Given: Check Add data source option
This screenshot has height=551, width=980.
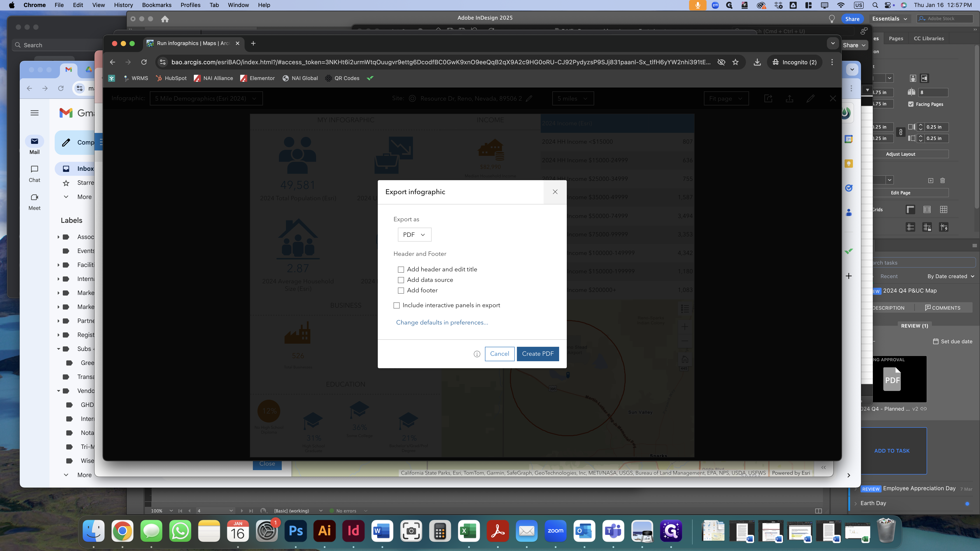Looking at the screenshot, I should click(x=401, y=280).
